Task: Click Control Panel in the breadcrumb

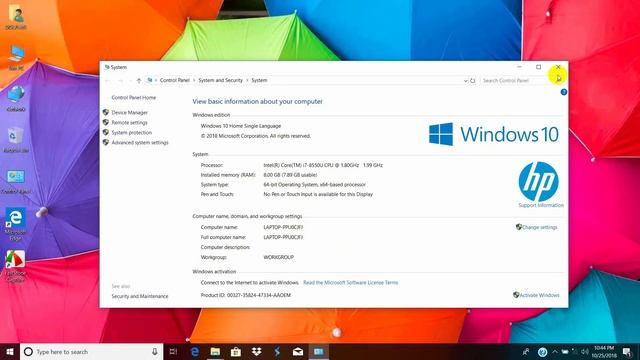Action: tap(175, 80)
